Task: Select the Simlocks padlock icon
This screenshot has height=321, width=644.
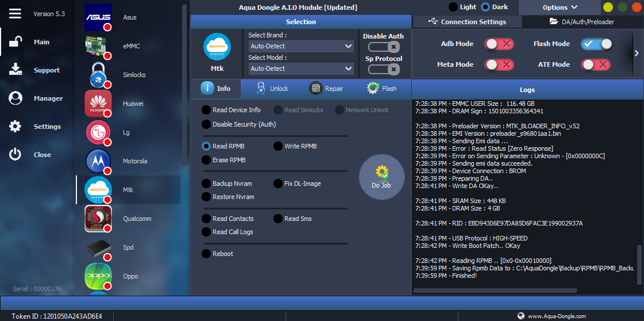Action: 98,75
